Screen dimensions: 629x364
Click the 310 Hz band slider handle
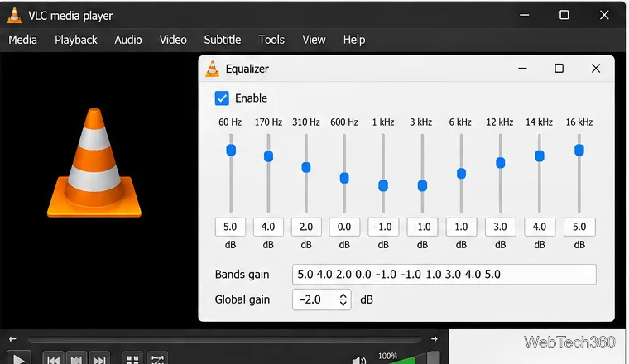pyautogui.click(x=306, y=167)
